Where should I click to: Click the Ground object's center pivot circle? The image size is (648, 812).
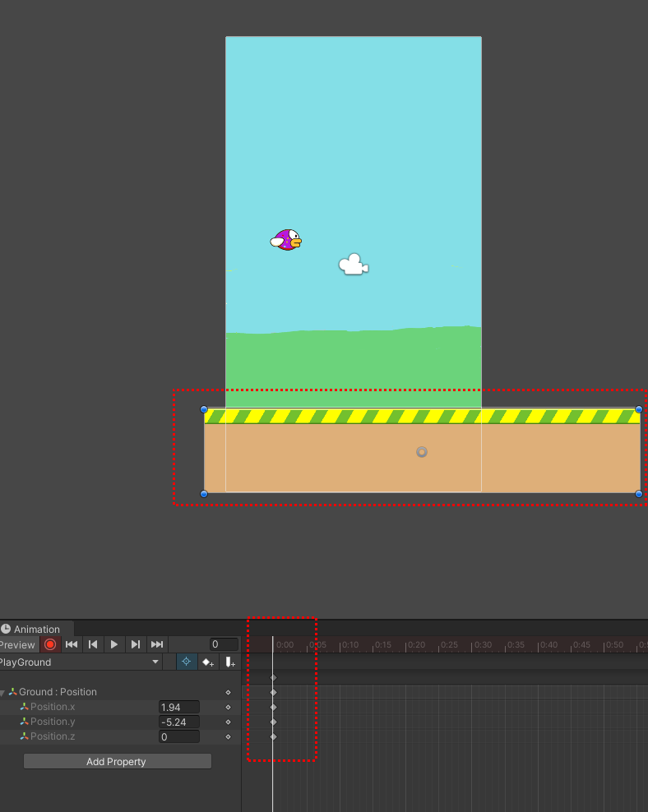tap(422, 452)
